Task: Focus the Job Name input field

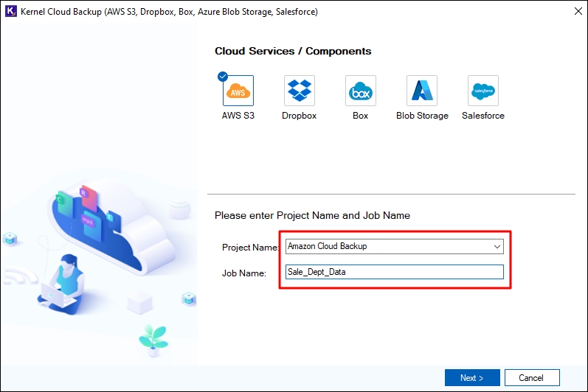Action: 395,272
